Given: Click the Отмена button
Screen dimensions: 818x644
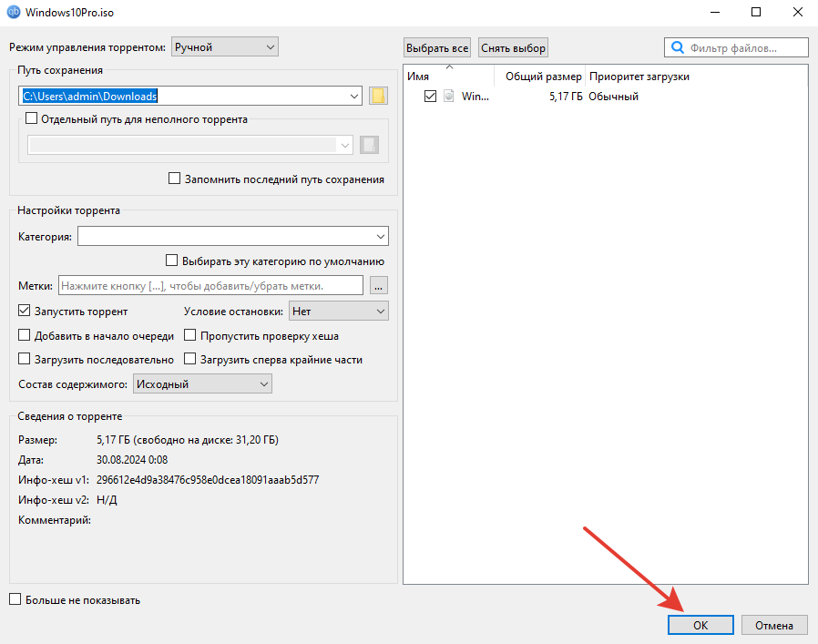Looking at the screenshot, I should [774, 625].
